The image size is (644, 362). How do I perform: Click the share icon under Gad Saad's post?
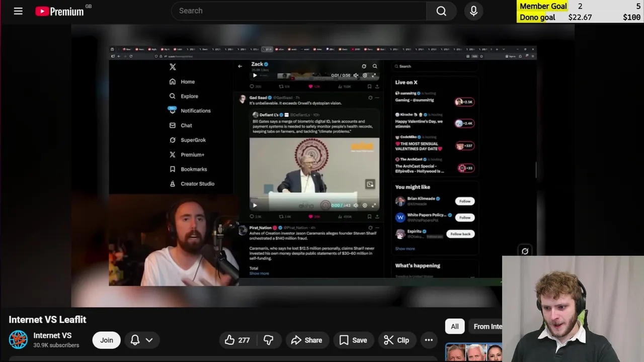click(x=377, y=216)
